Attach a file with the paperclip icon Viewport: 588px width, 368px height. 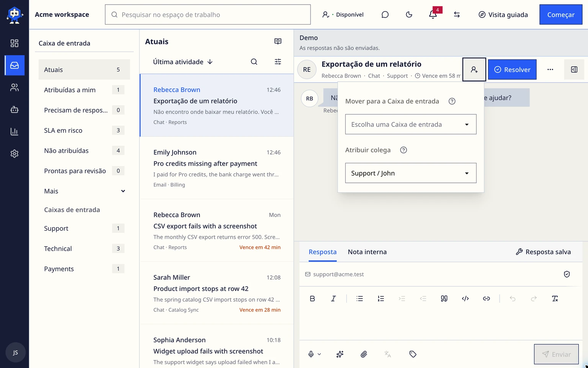pyautogui.click(x=364, y=354)
